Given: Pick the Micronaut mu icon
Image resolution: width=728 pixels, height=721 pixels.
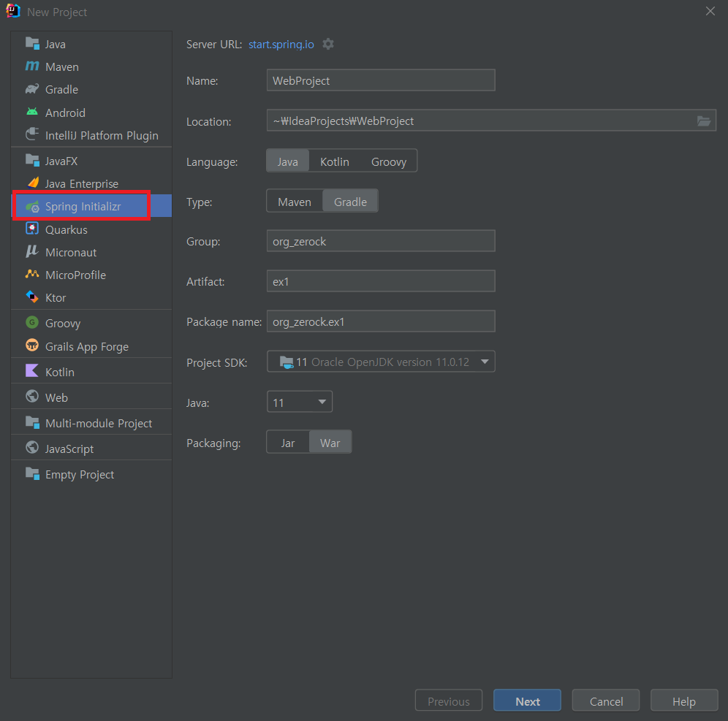Looking at the screenshot, I should pyautogui.click(x=32, y=251).
